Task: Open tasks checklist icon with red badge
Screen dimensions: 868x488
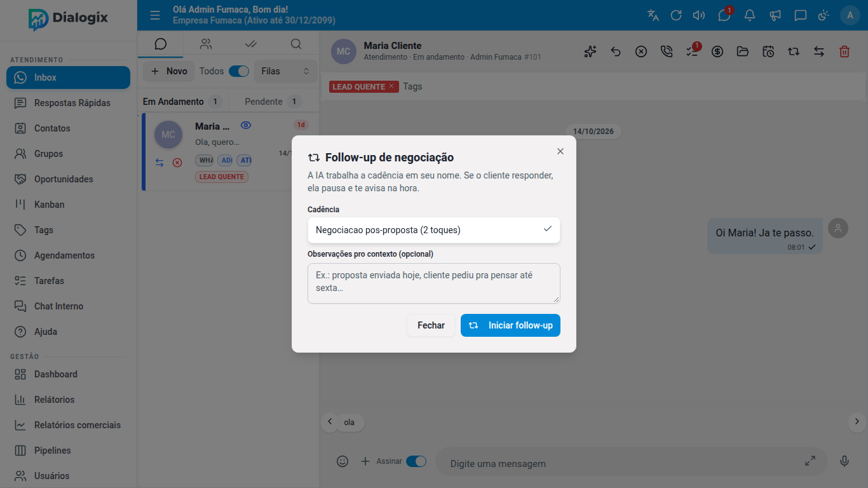Action: [693, 51]
